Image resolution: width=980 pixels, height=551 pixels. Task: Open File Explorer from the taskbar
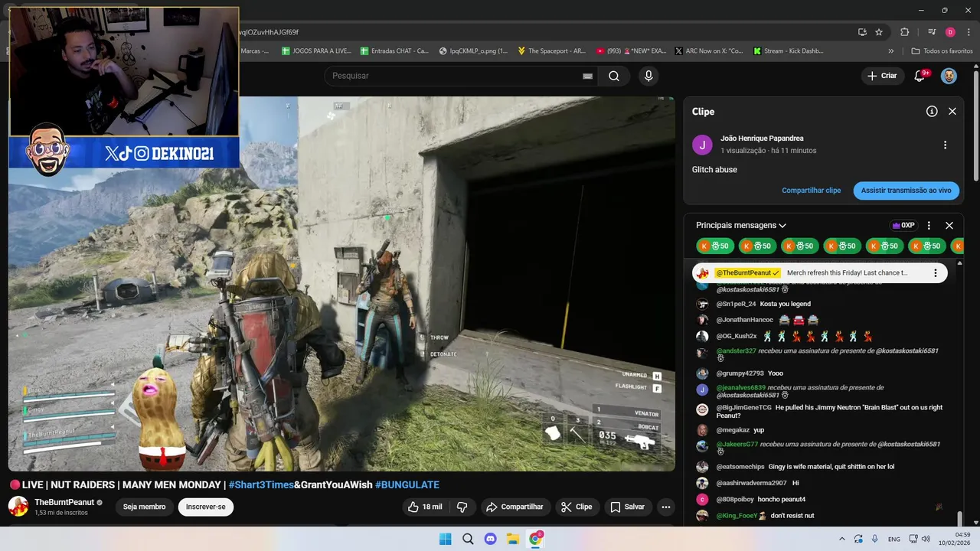513,539
